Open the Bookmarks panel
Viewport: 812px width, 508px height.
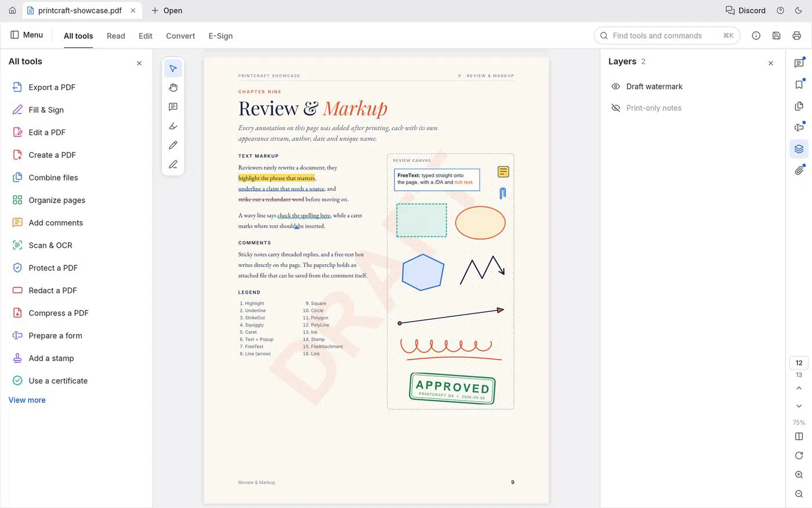[x=799, y=85]
